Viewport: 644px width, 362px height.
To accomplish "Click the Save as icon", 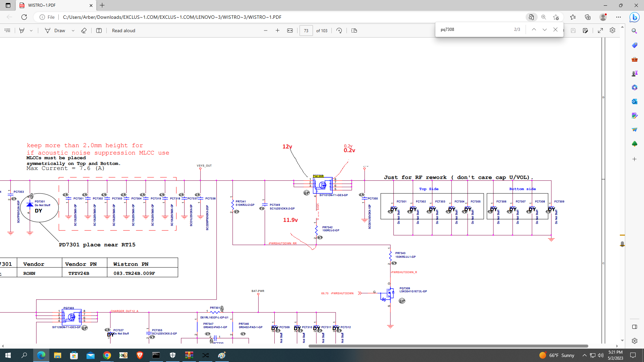I will coord(585,31).
